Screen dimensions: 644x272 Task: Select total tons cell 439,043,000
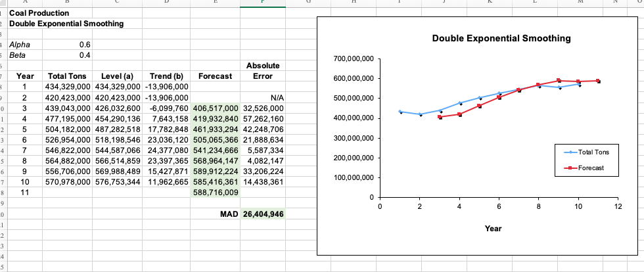click(67, 108)
